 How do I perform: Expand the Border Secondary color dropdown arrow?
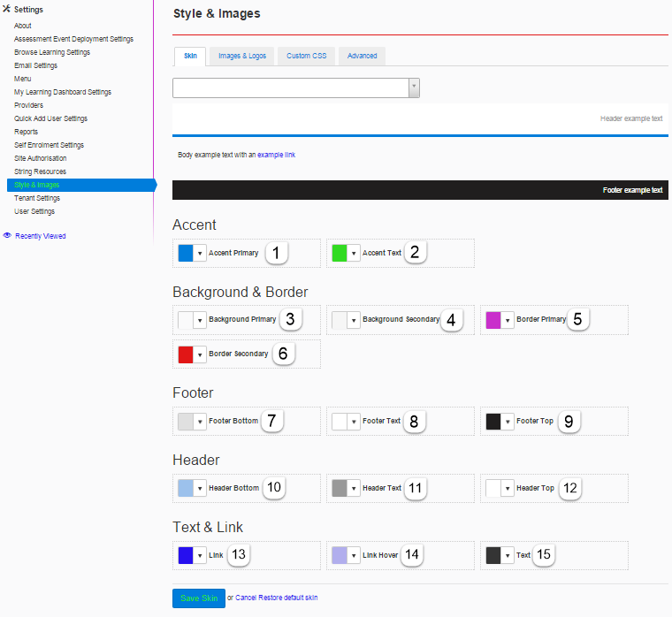point(201,354)
